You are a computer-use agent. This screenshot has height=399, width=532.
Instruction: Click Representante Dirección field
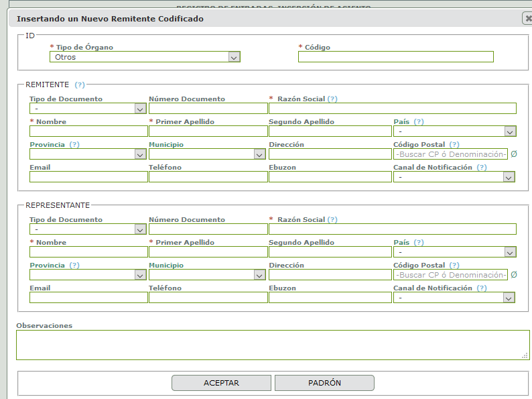(x=330, y=275)
